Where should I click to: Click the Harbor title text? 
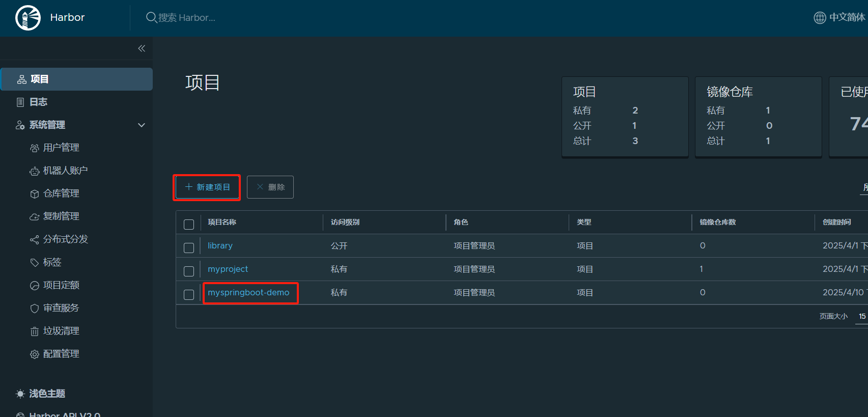click(67, 18)
